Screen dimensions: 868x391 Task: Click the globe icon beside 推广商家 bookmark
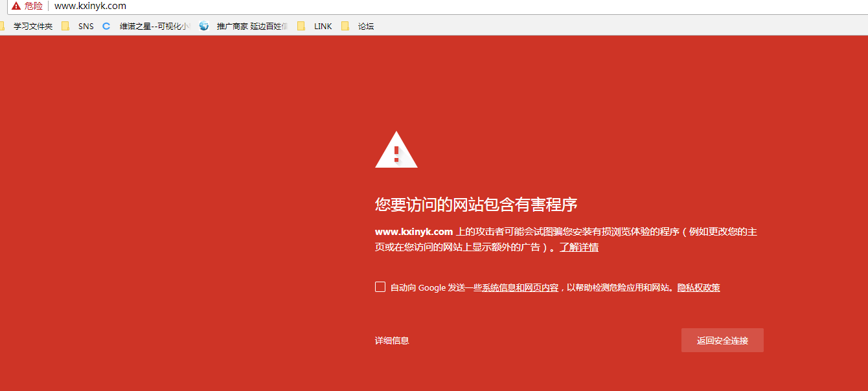(204, 26)
